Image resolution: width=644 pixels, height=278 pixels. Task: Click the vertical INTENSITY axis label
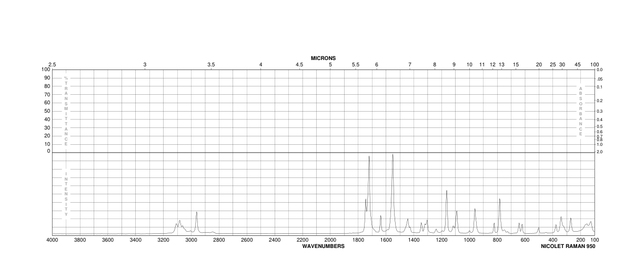pyautogui.click(x=66, y=194)
